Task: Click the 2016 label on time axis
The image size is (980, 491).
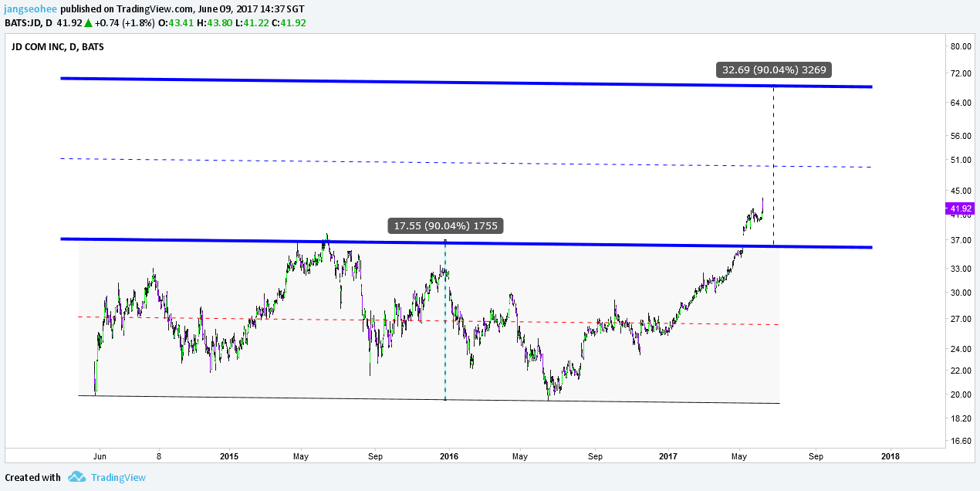Action: point(449,456)
